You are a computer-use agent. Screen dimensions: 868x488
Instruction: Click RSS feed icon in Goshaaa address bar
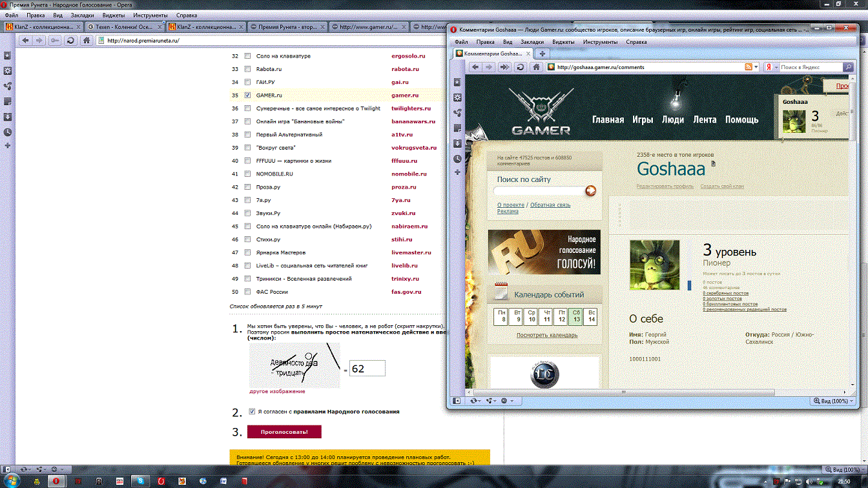pyautogui.click(x=749, y=67)
